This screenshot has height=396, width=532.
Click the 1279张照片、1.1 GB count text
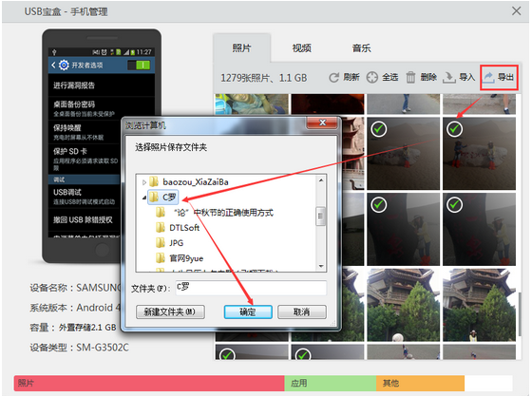pyautogui.click(x=264, y=78)
